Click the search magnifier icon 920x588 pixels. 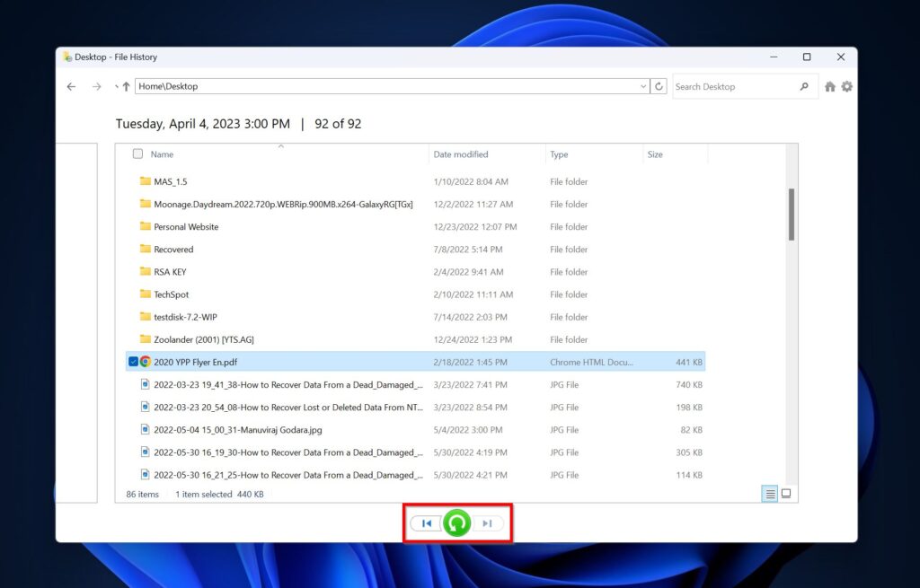coord(804,87)
